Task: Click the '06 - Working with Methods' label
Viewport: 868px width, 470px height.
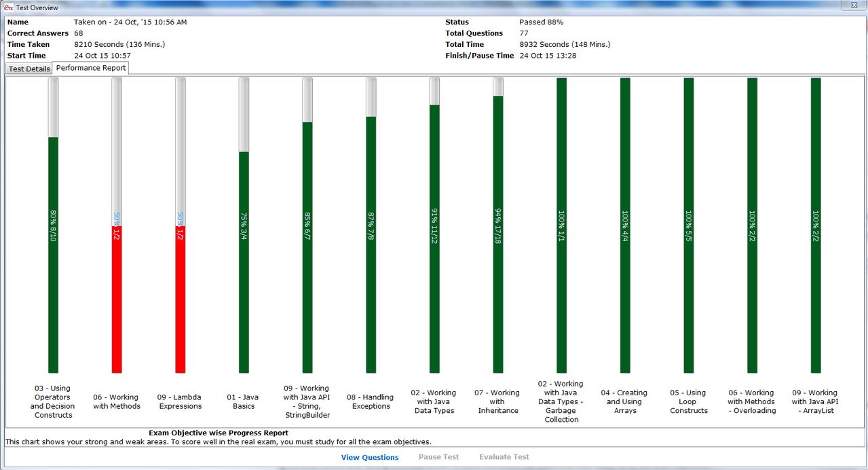Action: click(x=117, y=401)
